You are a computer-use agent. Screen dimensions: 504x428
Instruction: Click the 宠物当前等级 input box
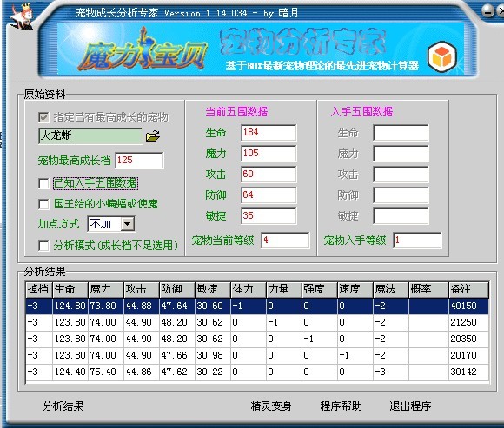pos(285,240)
